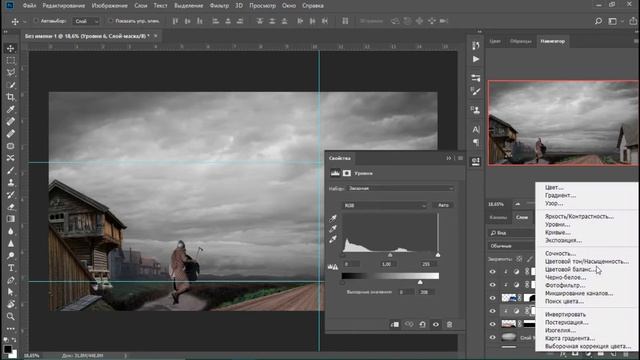Choose Фотофильтр... from the menu
Image resolution: width=640 pixels, height=360 pixels.
coord(565,285)
